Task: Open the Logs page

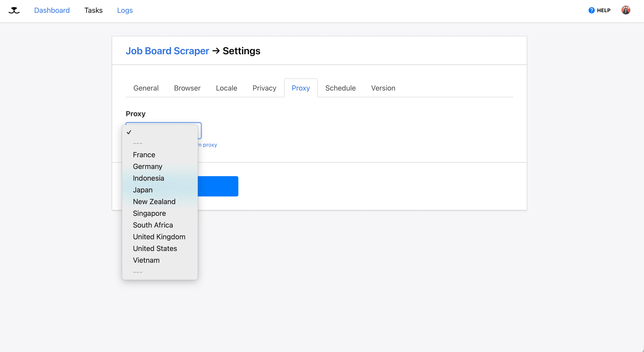Action: (x=125, y=10)
